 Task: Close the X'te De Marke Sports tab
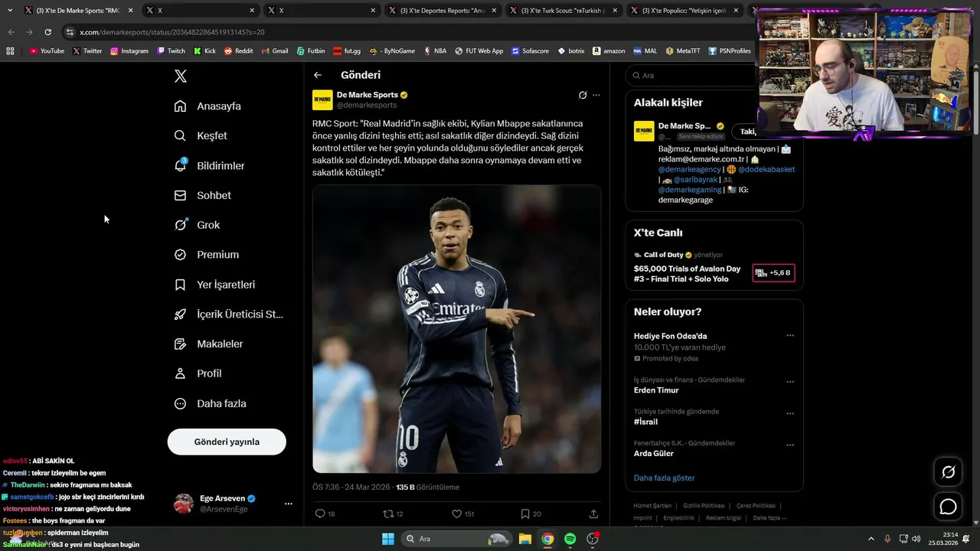coord(130,11)
